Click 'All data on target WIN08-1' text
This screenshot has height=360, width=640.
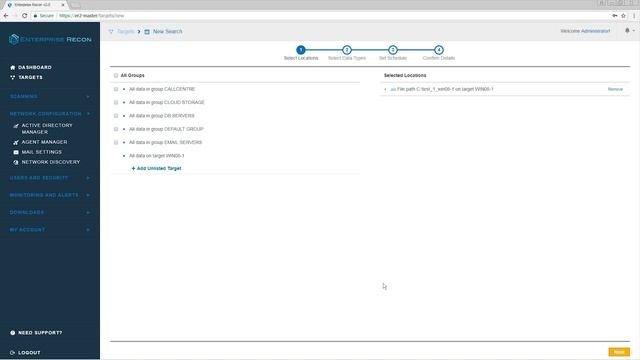pyautogui.click(x=157, y=156)
